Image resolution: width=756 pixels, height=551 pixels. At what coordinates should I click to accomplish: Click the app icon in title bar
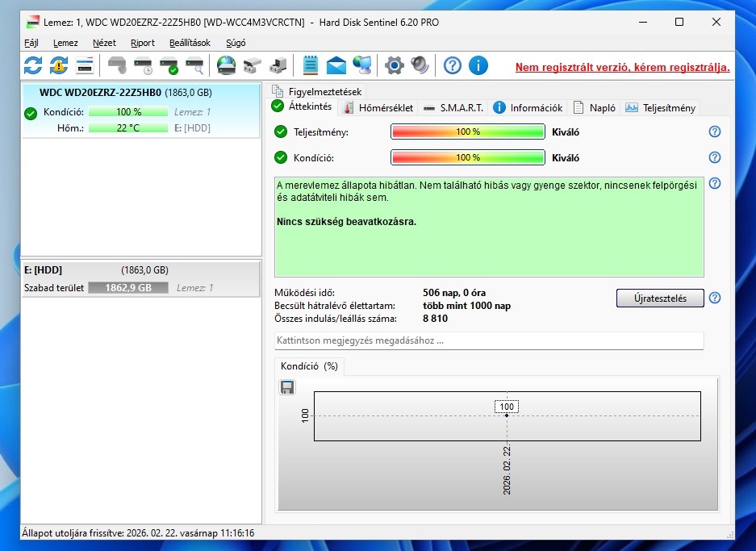pyautogui.click(x=32, y=22)
